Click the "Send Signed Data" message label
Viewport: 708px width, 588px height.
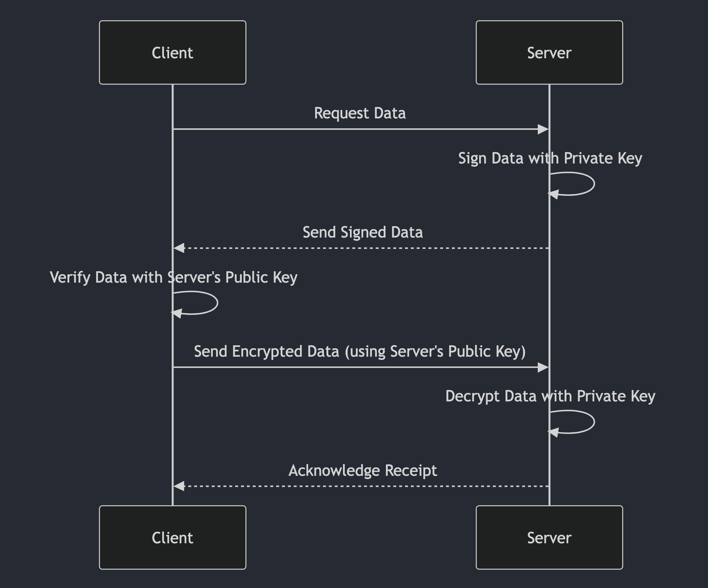coord(362,232)
